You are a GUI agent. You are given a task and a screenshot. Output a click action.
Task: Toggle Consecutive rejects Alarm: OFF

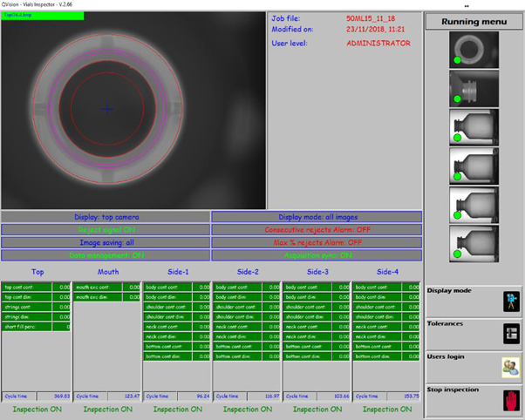(x=316, y=229)
